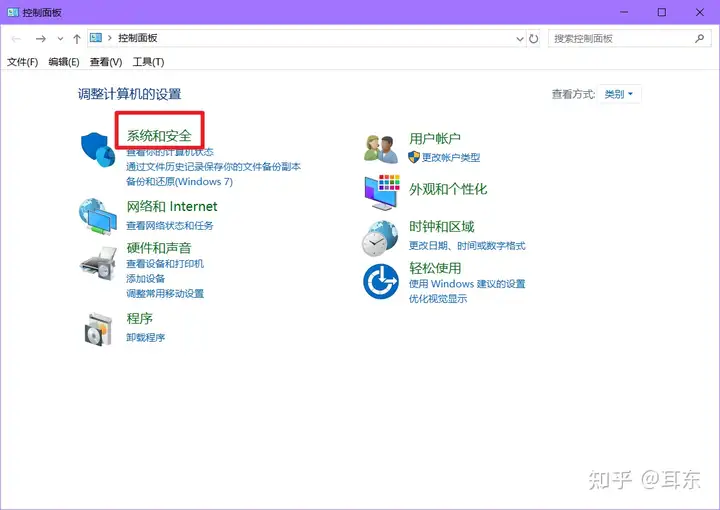Open the Hardware and Sound printer icon

[98, 263]
